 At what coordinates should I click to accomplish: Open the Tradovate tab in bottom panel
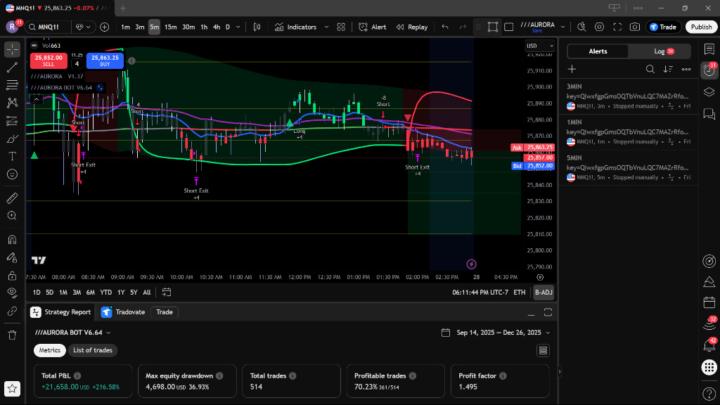pos(124,312)
